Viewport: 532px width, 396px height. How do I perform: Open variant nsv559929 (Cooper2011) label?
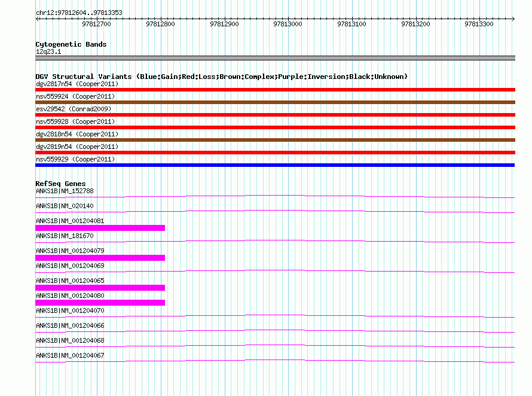coord(75,159)
